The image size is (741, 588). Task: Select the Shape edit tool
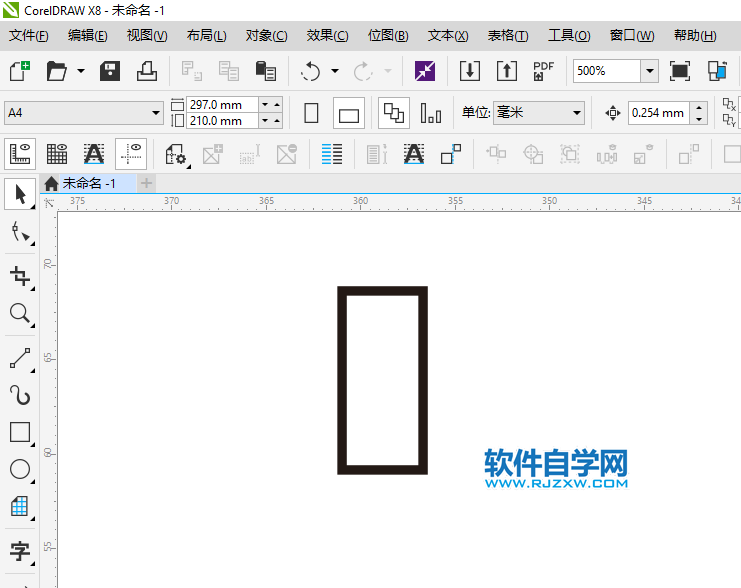(20, 232)
